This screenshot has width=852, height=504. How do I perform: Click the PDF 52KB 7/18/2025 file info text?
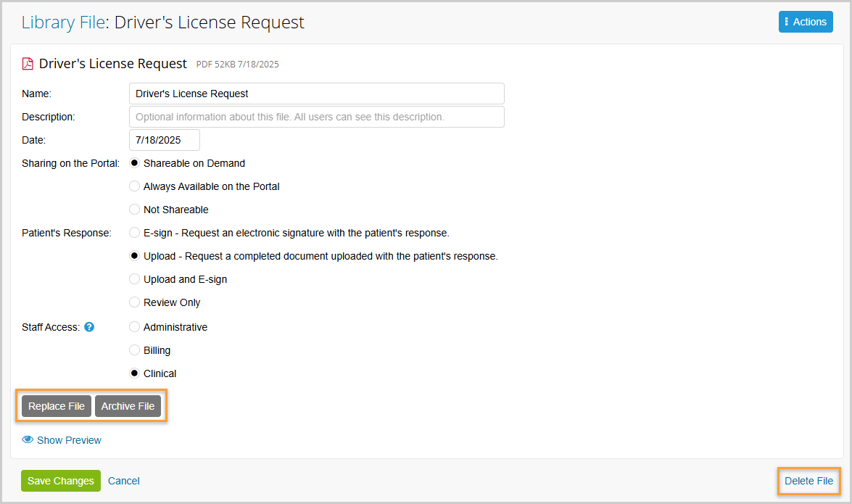tap(237, 64)
